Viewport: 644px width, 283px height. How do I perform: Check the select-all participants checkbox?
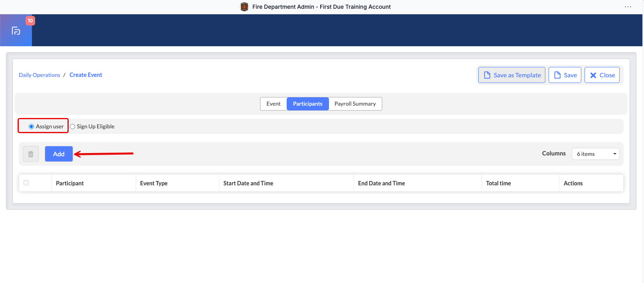click(x=26, y=183)
